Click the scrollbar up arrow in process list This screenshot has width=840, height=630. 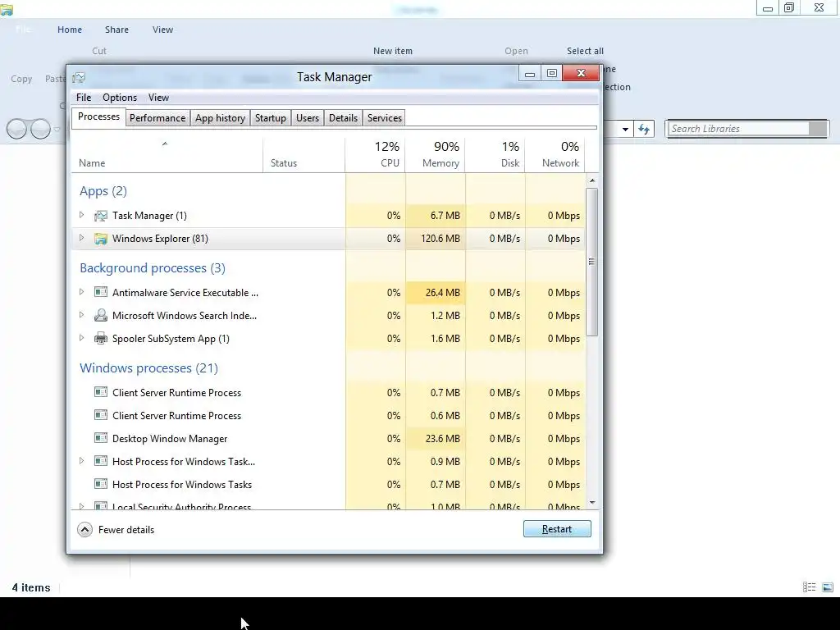(x=592, y=180)
